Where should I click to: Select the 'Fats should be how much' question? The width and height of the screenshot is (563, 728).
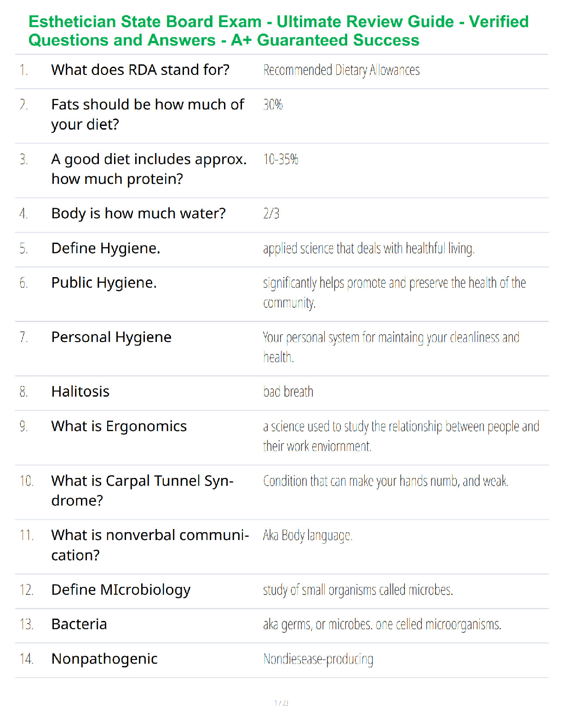[148, 114]
